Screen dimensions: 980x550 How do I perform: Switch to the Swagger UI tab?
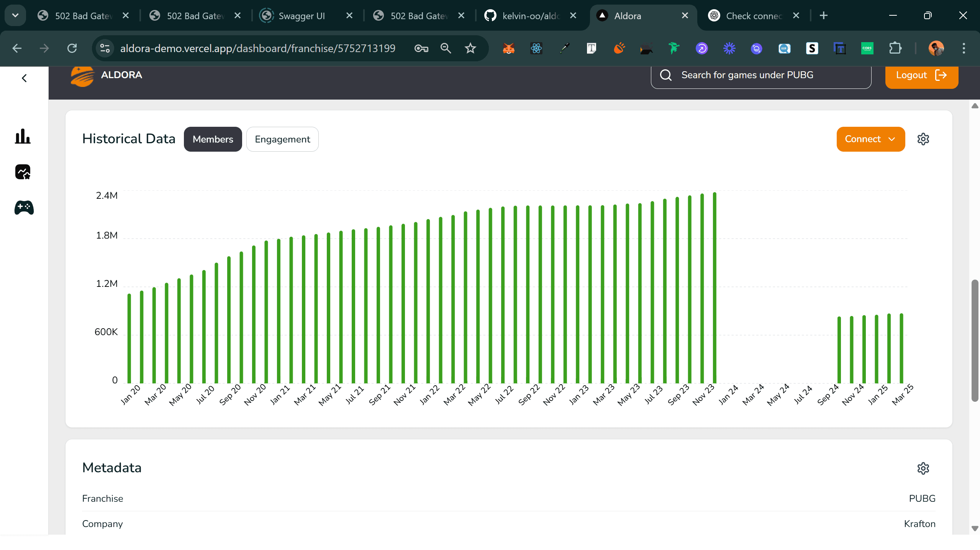click(x=302, y=15)
